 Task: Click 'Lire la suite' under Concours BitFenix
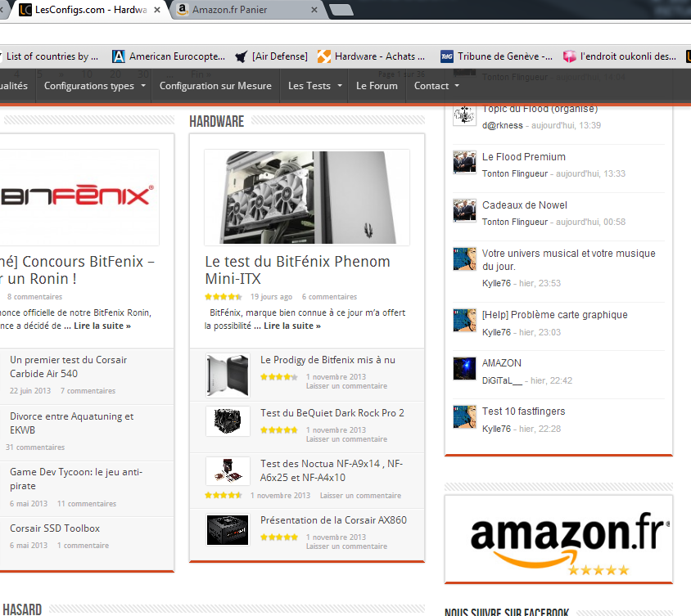click(102, 326)
